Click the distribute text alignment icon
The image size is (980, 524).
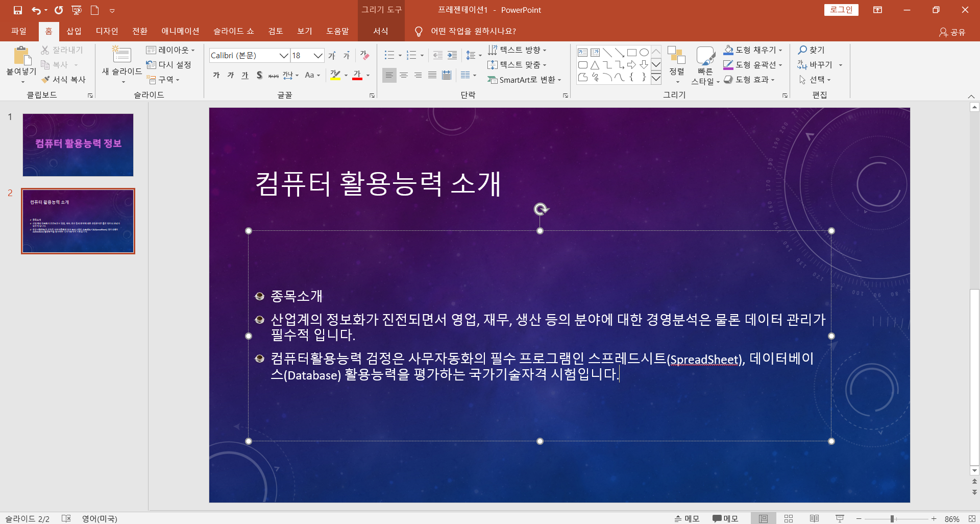(447, 75)
